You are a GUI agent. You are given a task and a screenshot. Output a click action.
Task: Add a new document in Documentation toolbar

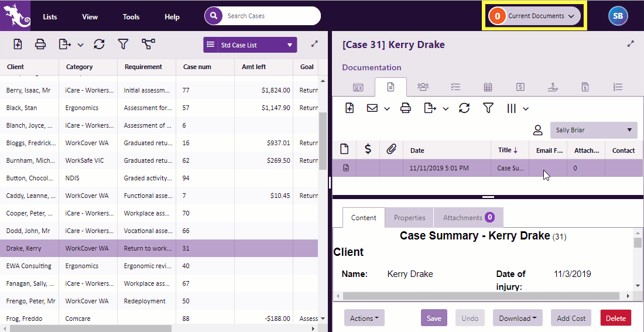[x=350, y=108]
